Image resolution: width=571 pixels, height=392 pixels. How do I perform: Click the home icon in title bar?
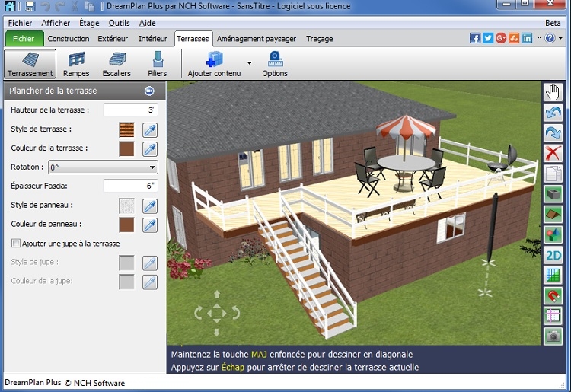pyautogui.click(x=9, y=6)
